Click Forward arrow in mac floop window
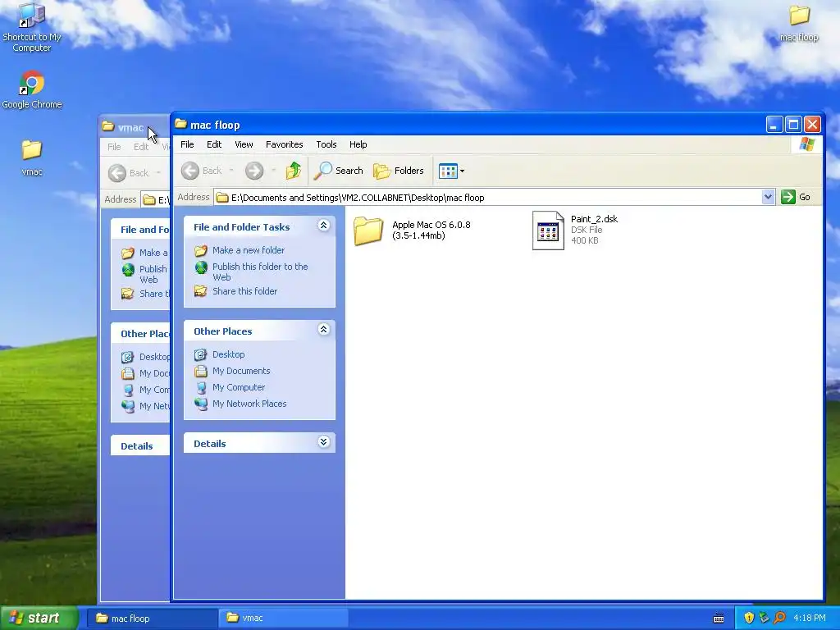 tap(254, 171)
